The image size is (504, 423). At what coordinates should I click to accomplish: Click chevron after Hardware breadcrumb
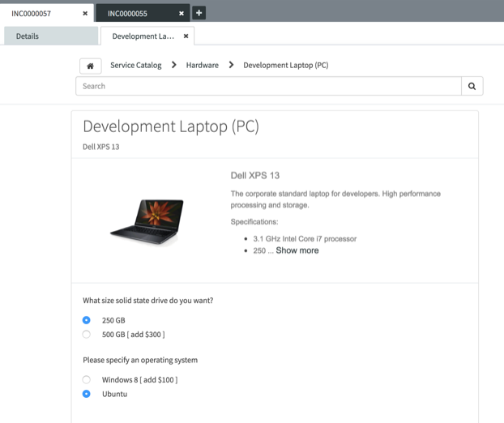pos(231,65)
